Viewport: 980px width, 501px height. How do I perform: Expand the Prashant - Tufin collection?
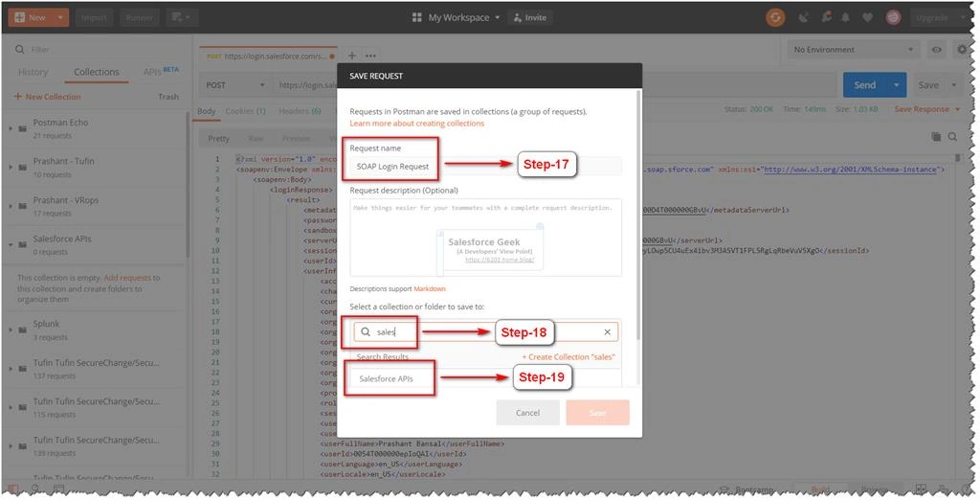point(11,168)
